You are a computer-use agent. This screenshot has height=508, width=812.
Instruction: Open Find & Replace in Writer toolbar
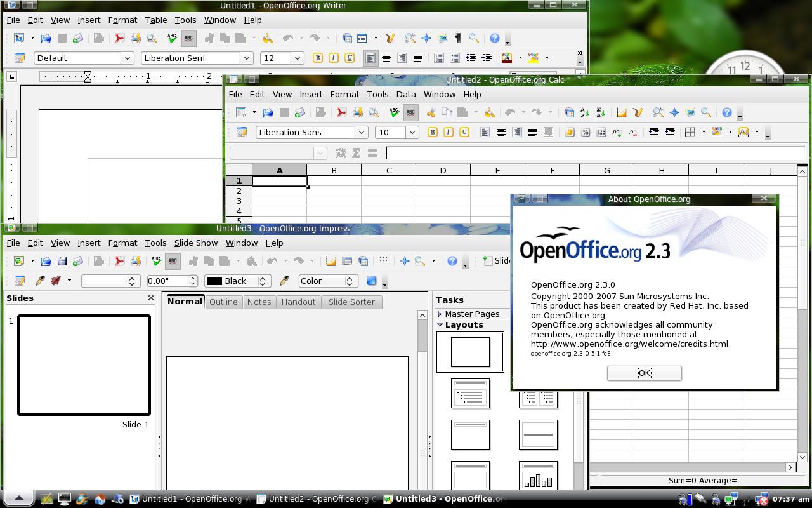click(410, 38)
